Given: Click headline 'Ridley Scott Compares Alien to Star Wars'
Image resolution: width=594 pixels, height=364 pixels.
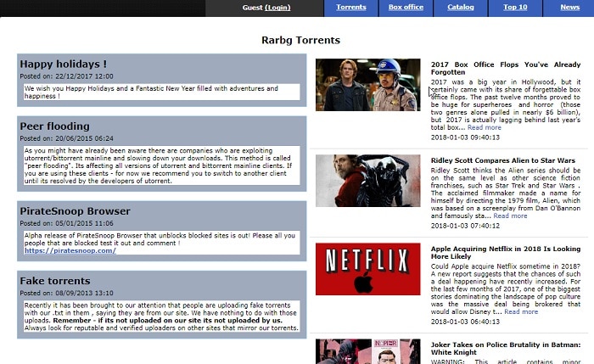Looking at the screenshot, I should tap(502, 160).
